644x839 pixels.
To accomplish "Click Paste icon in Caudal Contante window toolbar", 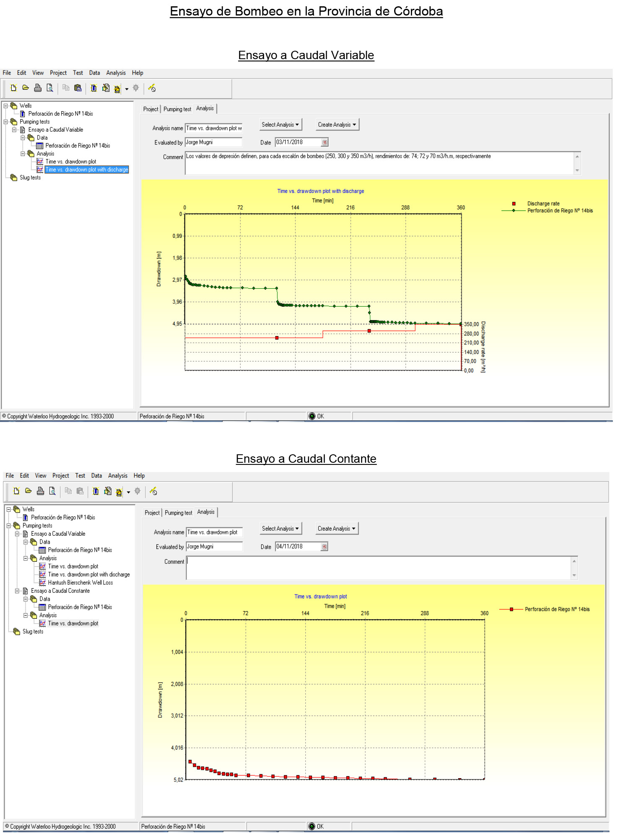I will click(x=80, y=491).
